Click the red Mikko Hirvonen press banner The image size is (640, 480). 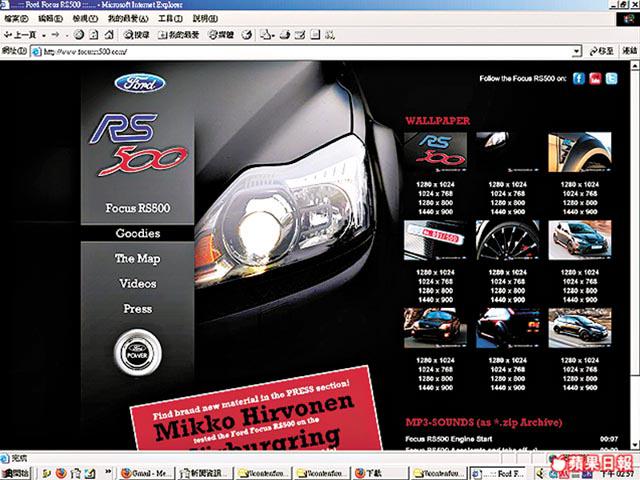coord(255,412)
